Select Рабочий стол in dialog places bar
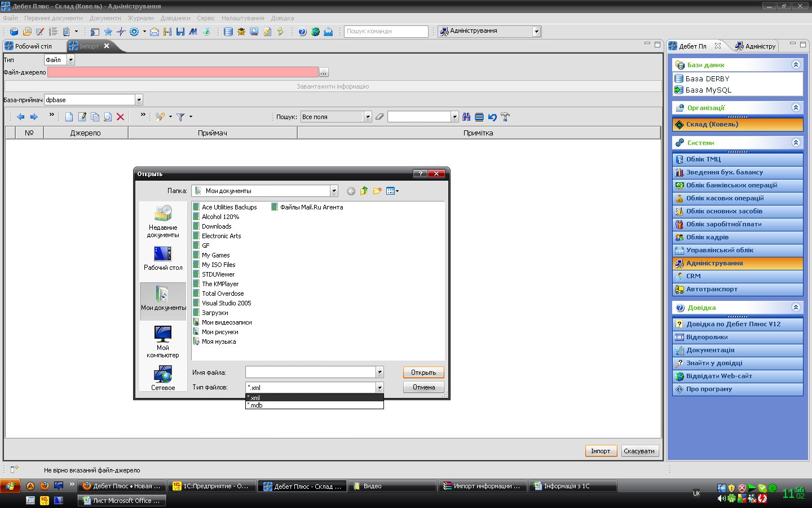Viewport: 812px width, 508px height. (x=163, y=258)
